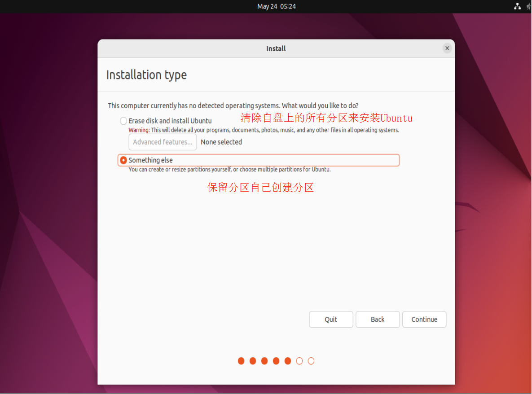Viewport: 532px width, 394px height.
Task: Open the network status icon in top bar
Action: coord(517,6)
